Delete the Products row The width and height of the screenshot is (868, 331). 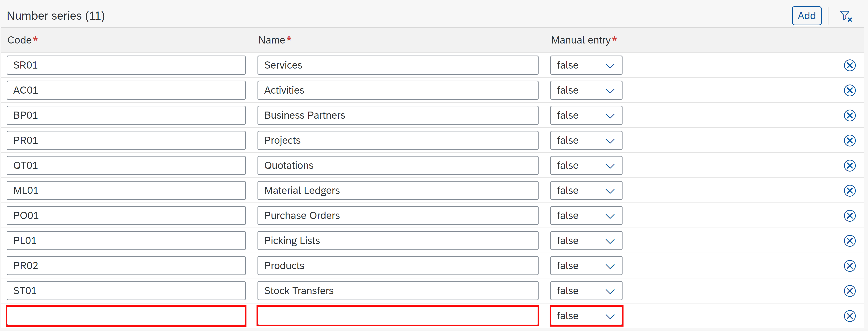pos(850,266)
